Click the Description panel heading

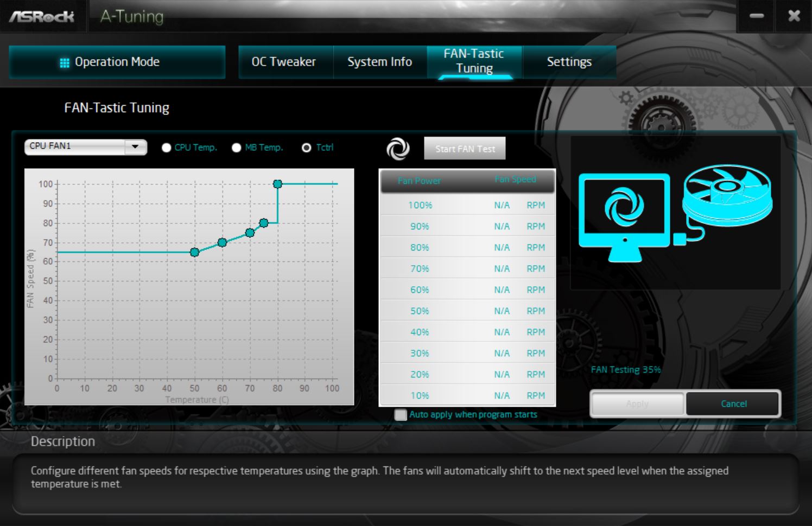click(x=63, y=441)
